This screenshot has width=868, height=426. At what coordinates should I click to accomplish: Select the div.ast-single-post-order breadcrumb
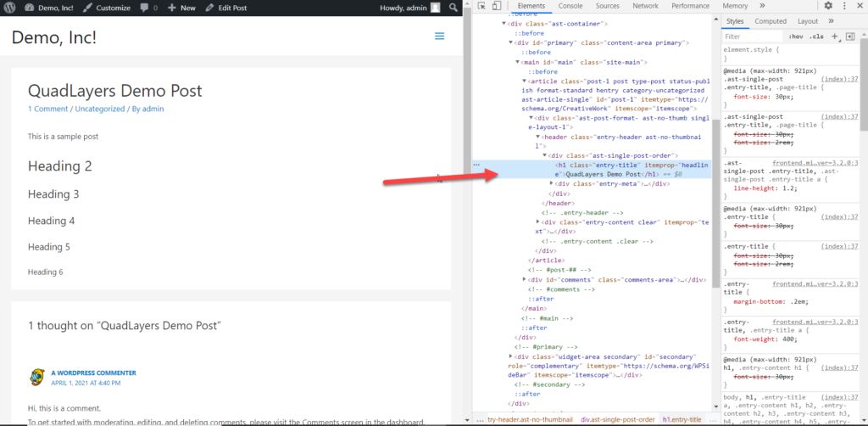pyautogui.click(x=617, y=420)
